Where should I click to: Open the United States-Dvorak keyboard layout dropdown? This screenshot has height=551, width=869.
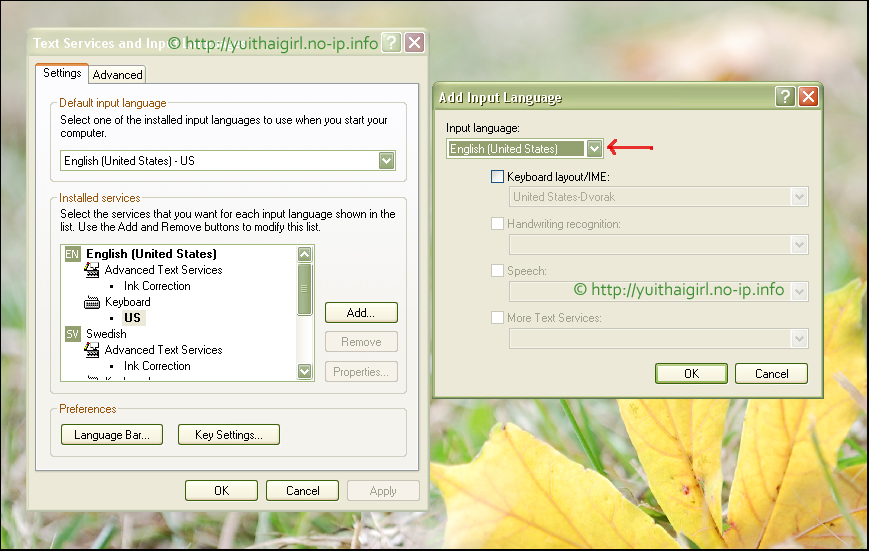pyautogui.click(x=799, y=197)
